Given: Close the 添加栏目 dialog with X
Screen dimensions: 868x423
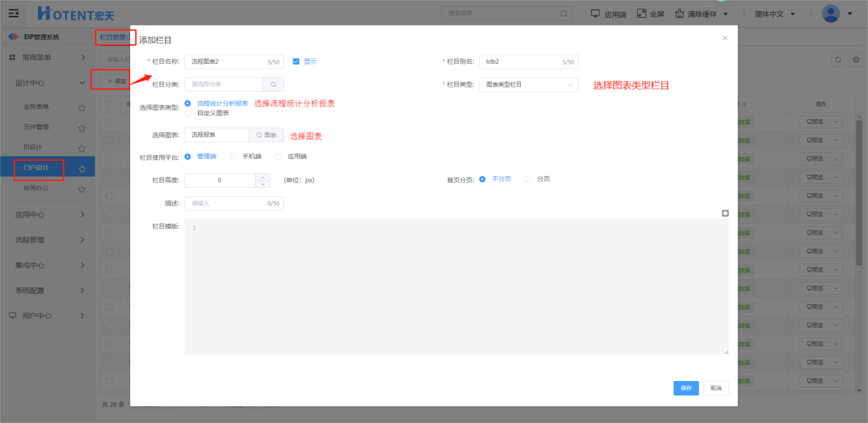Looking at the screenshot, I should pyautogui.click(x=725, y=38).
